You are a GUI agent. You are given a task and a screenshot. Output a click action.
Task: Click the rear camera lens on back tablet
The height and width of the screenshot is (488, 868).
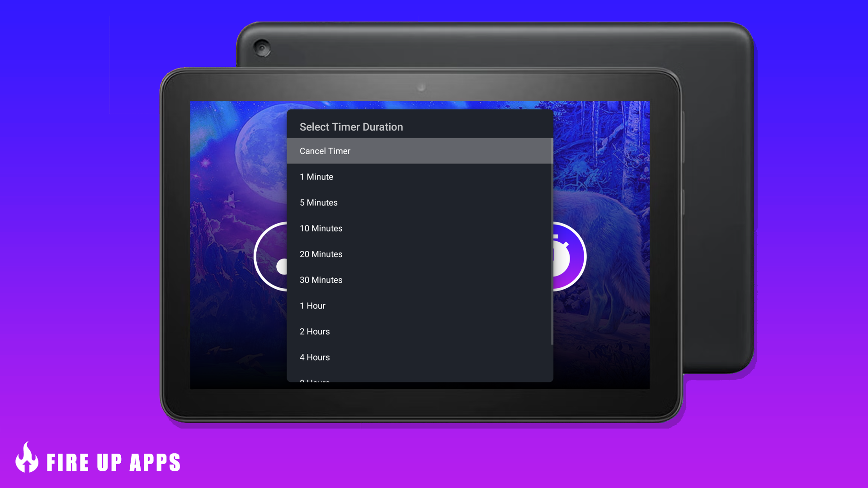(262, 48)
